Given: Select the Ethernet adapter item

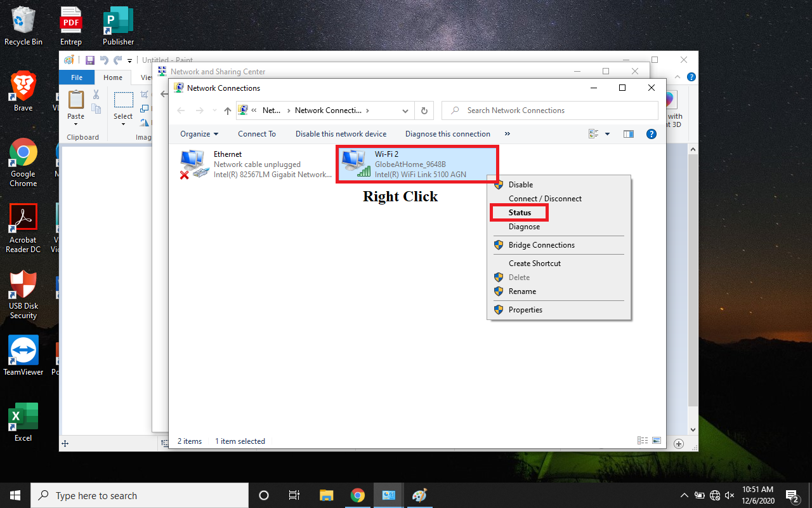Looking at the screenshot, I should [256, 164].
